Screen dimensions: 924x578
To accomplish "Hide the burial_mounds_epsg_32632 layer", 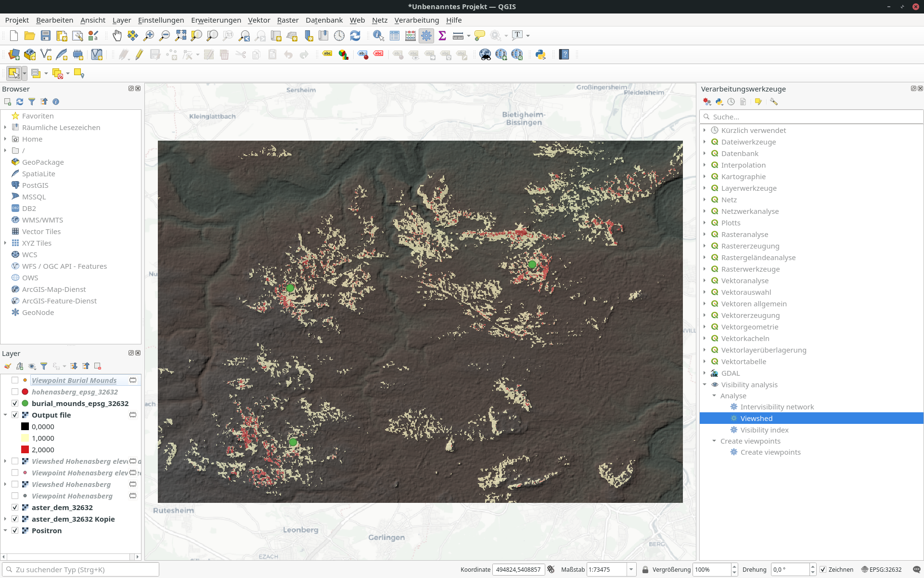I will [x=15, y=403].
